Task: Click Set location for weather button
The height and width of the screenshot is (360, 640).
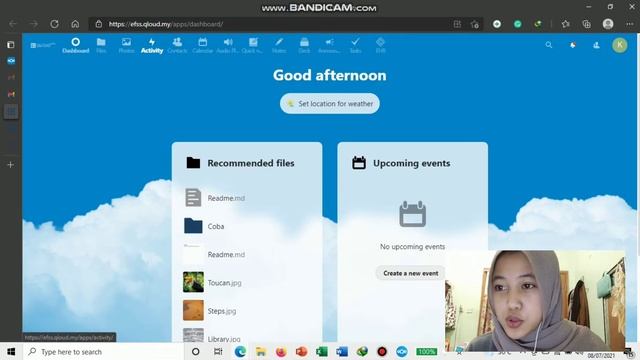Action: click(330, 104)
